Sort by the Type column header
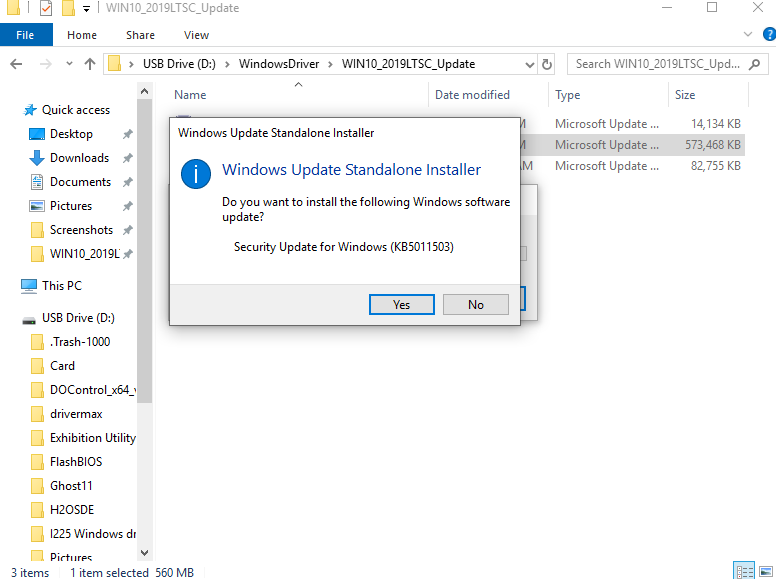 click(x=567, y=95)
